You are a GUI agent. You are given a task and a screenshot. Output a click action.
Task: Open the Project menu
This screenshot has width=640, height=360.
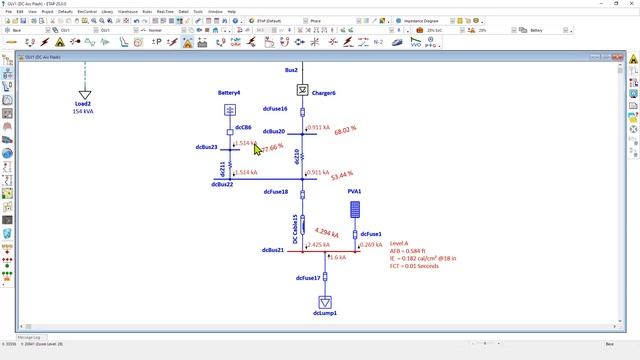(x=47, y=12)
